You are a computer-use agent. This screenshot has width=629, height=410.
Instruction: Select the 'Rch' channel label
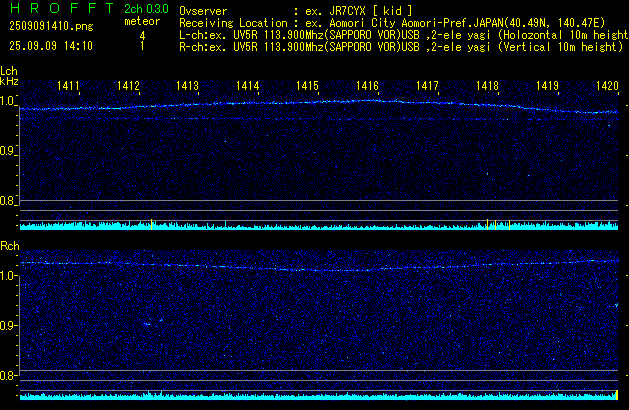click(x=10, y=246)
